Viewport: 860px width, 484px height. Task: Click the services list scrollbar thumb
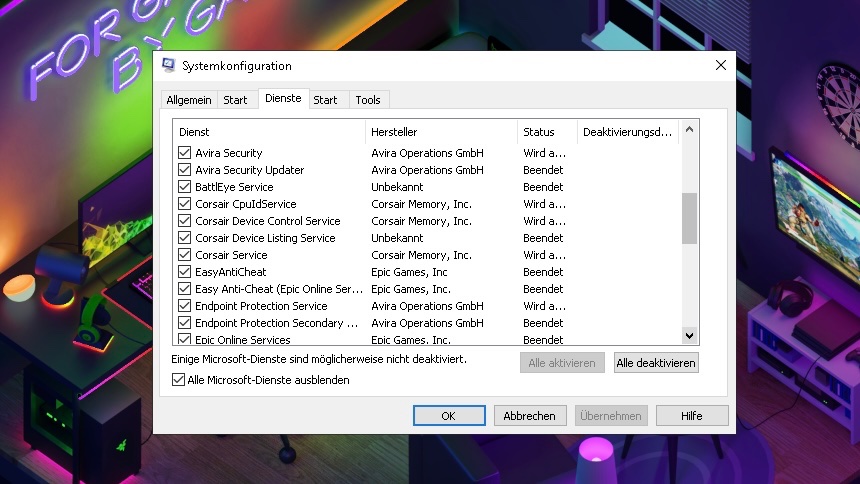689,218
